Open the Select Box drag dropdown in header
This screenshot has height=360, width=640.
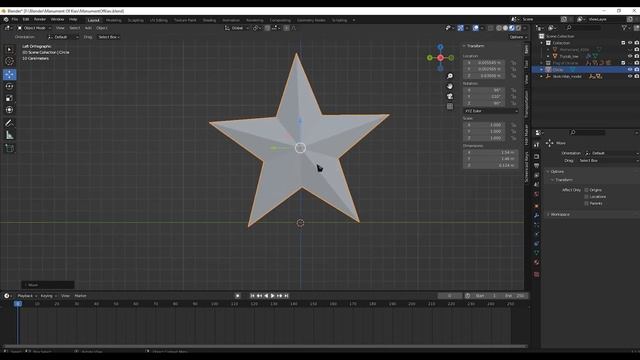[x=109, y=37]
